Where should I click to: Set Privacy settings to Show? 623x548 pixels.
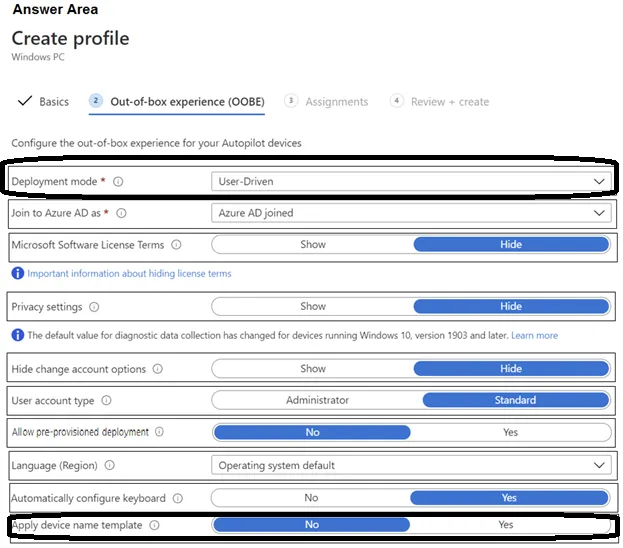click(x=313, y=306)
